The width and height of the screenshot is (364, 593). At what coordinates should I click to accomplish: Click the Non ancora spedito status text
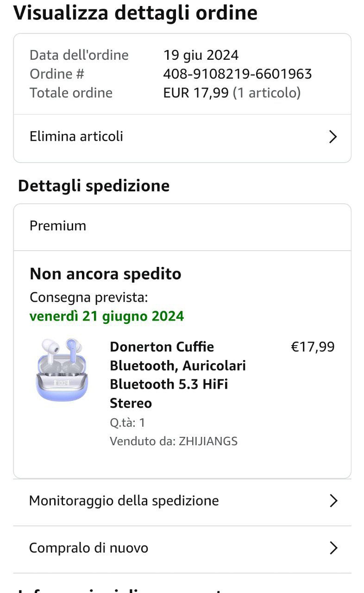pyautogui.click(x=105, y=274)
